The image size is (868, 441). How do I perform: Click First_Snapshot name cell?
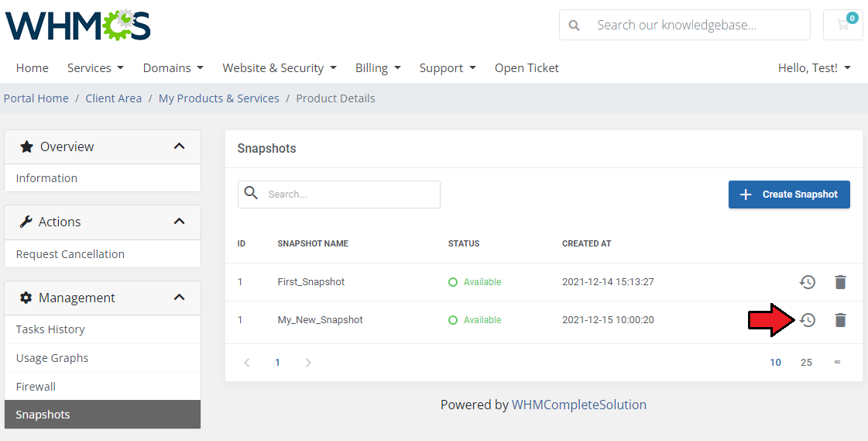[x=311, y=282]
